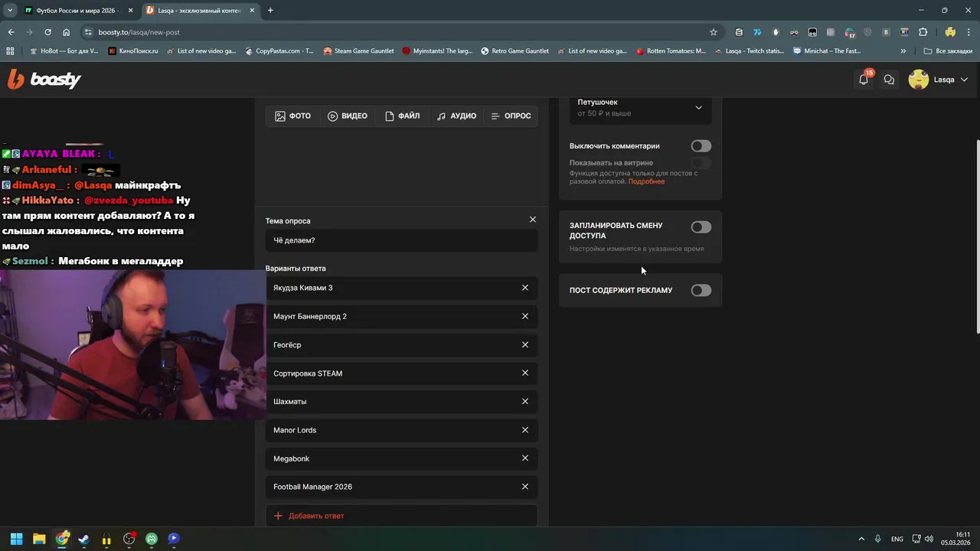The image size is (980, 551).
Task: Open Steam from the taskbar
Action: coord(83,539)
